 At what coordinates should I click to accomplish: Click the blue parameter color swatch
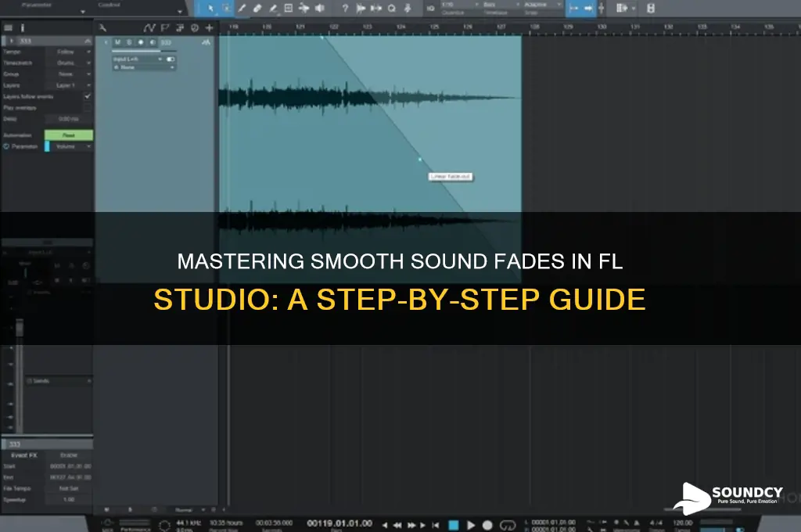47,146
